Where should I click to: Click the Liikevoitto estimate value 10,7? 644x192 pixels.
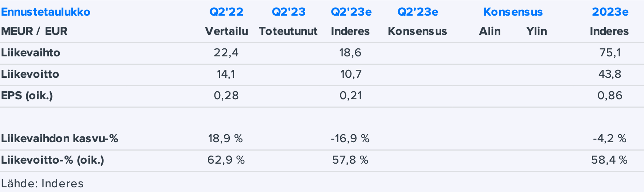pos(351,74)
